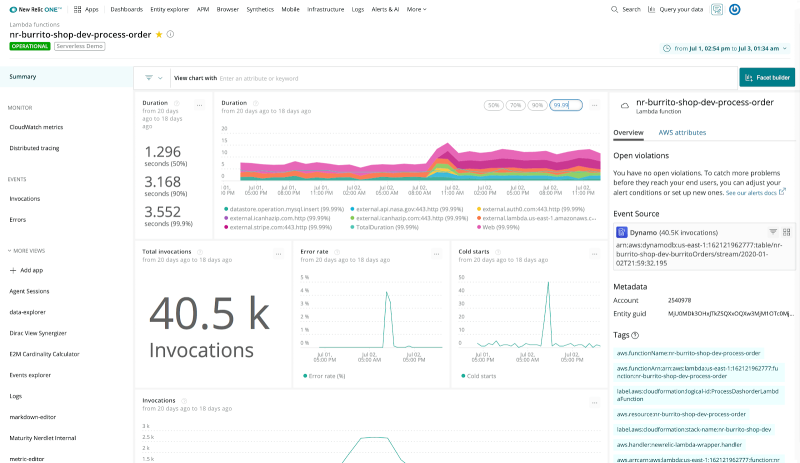
Task: Click info icon beside Total invocations title
Action: pyautogui.click(x=200, y=252)
